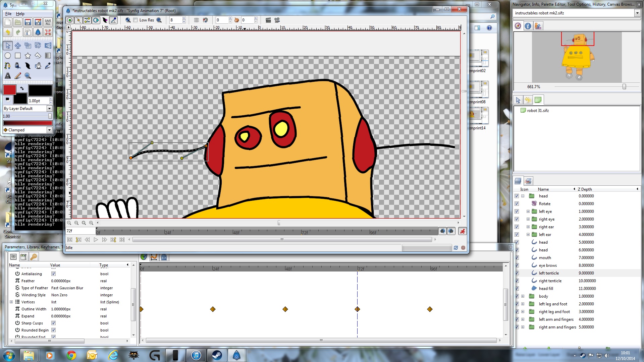Select the Sketch pencil tool
Viewport: 644px width, 362px height.
coord(18,76)
